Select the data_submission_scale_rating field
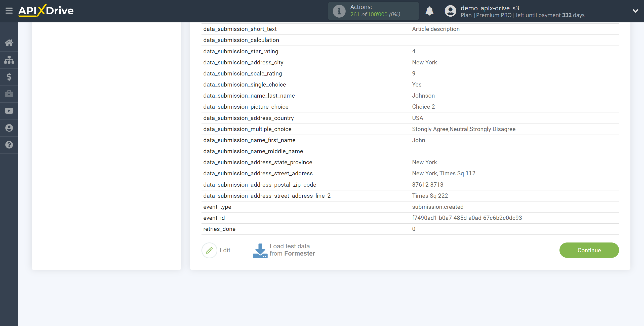The width and height of the screenshot is (644, 326). 243,73
